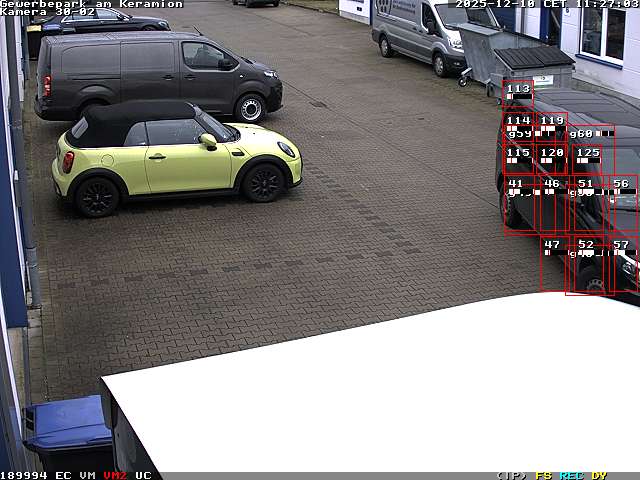The width and height of the screenshot is (640, 480).
Task: Click the camera name Gewerbepark am Keramion
Action: coord(91,4)
